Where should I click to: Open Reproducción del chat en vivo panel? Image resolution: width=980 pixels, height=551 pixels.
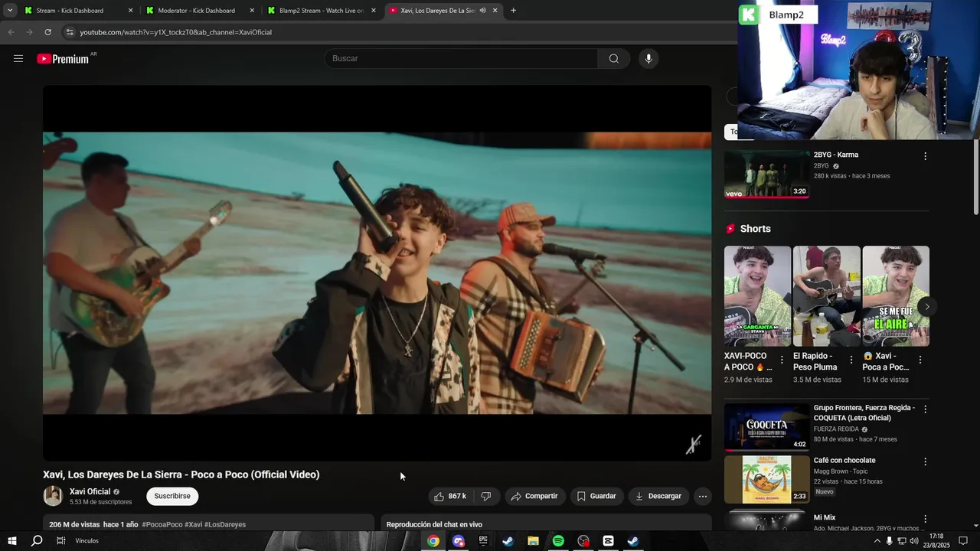pyautogui.click(x=546, y=524)
